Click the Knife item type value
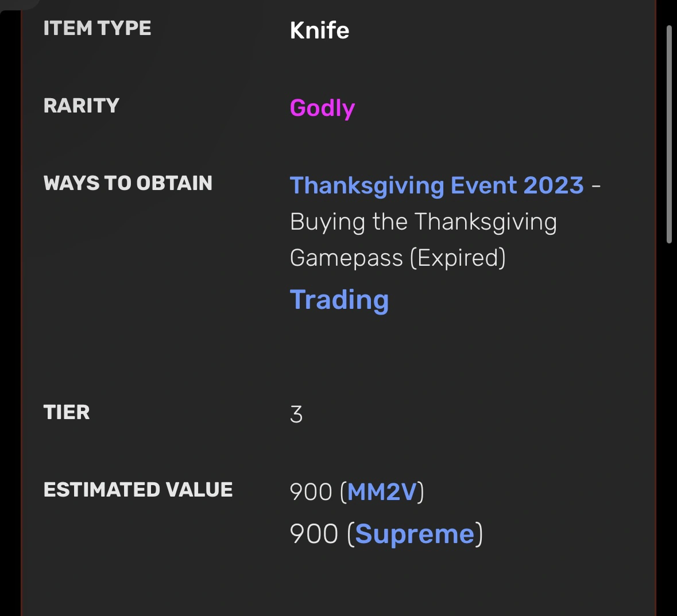 pos(319,30)
